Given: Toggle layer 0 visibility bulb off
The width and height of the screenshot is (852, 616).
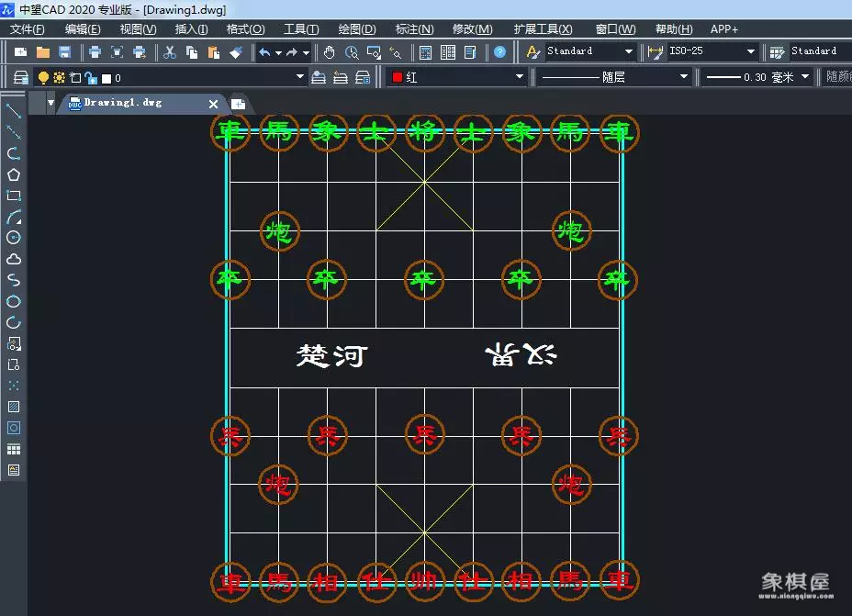Looking at the screenshot, I should coord(41,77).
